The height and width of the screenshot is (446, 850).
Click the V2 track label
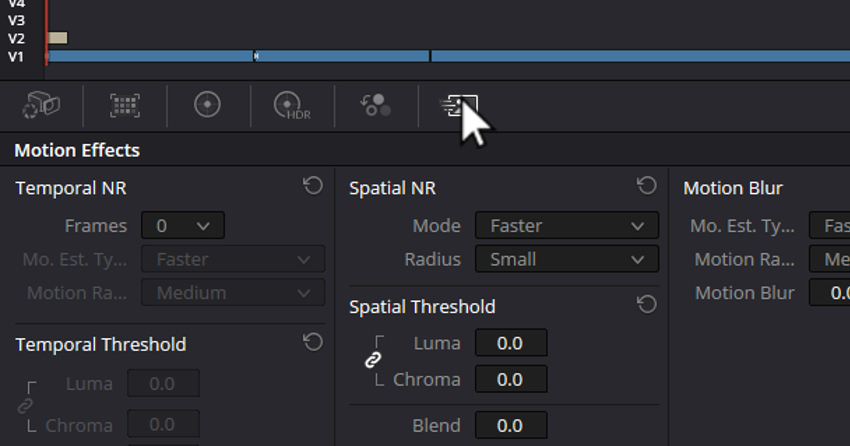16,38
